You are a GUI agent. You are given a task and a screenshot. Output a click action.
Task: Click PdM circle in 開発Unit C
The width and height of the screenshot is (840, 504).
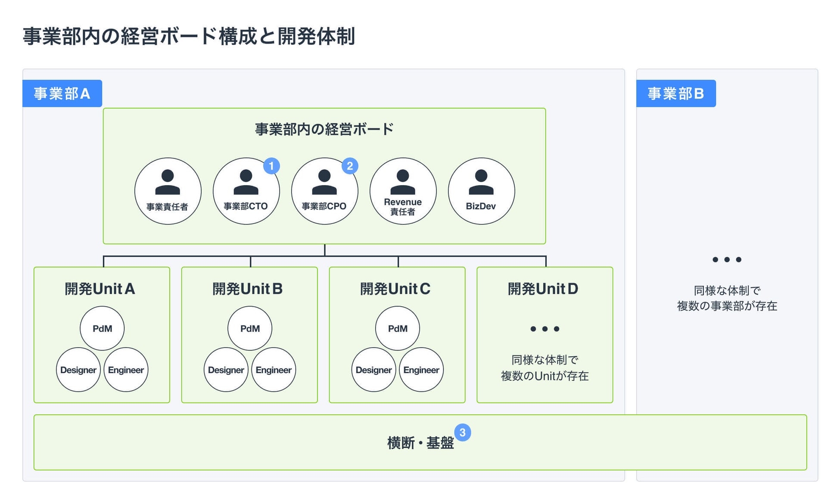[398, 328]
